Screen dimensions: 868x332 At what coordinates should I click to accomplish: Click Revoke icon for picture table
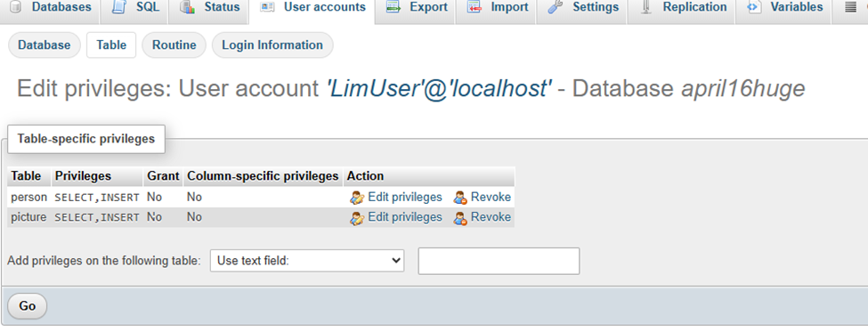point(460,217)
